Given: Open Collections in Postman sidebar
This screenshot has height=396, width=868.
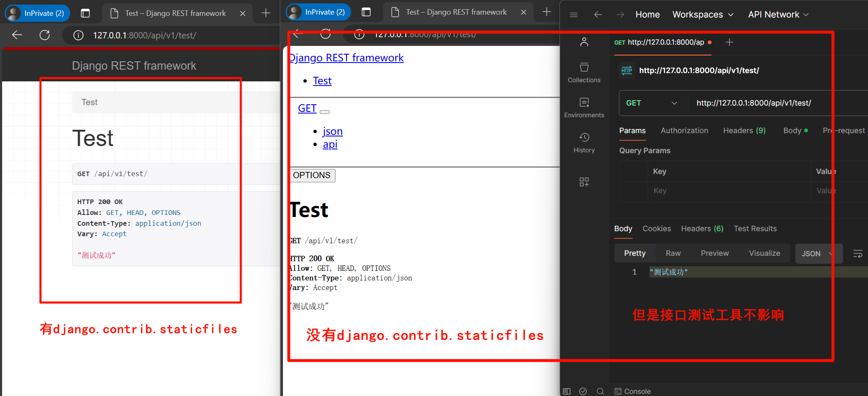Looking at the screenshot, I should point(584,73).
